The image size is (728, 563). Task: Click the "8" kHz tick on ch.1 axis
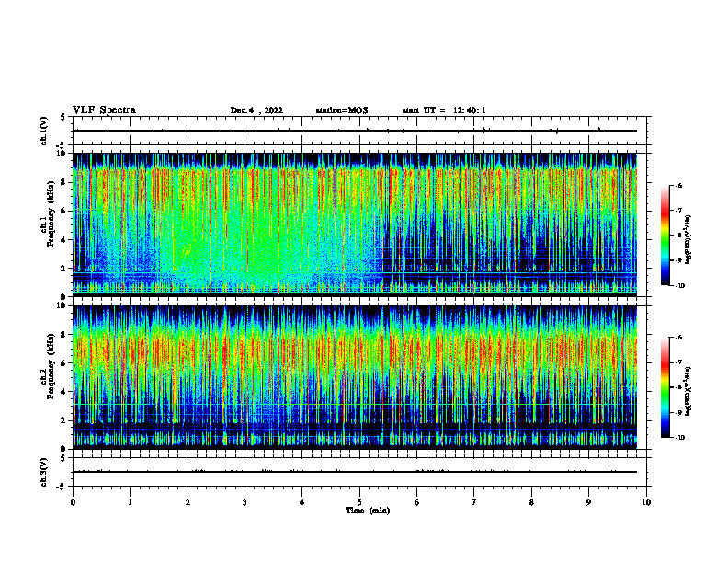coord(64,182)
